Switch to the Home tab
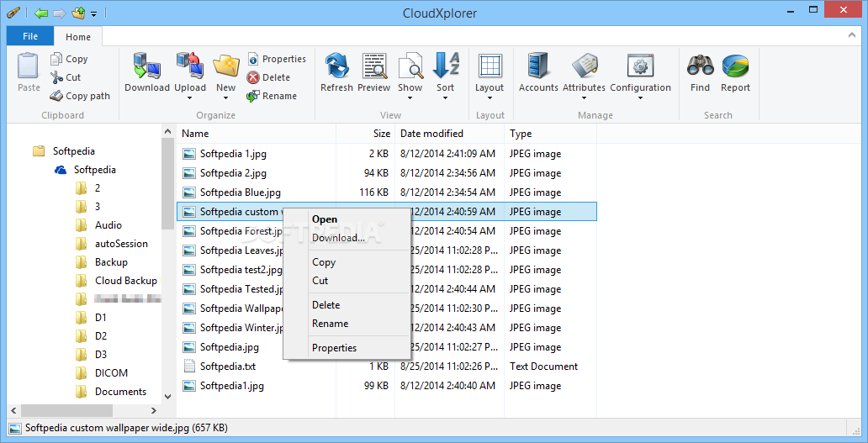The height and width of the screenshot is (443, 868). [78, 36]
